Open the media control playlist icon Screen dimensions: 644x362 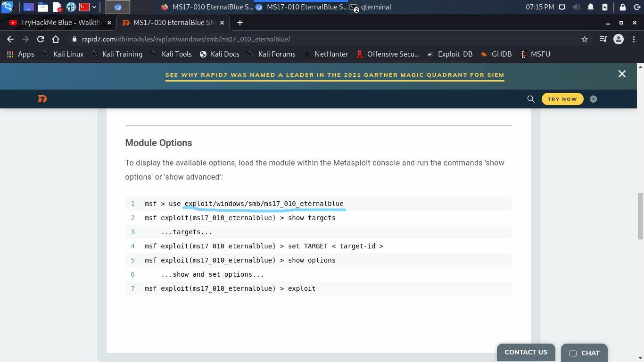click(x=603, y=39)
